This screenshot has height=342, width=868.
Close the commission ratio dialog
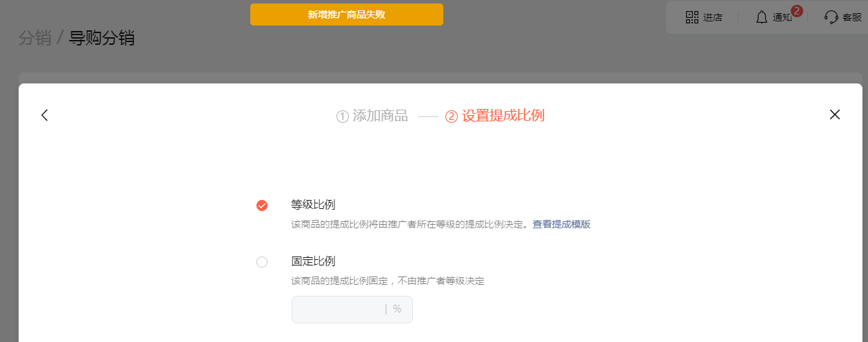point(835,114)
